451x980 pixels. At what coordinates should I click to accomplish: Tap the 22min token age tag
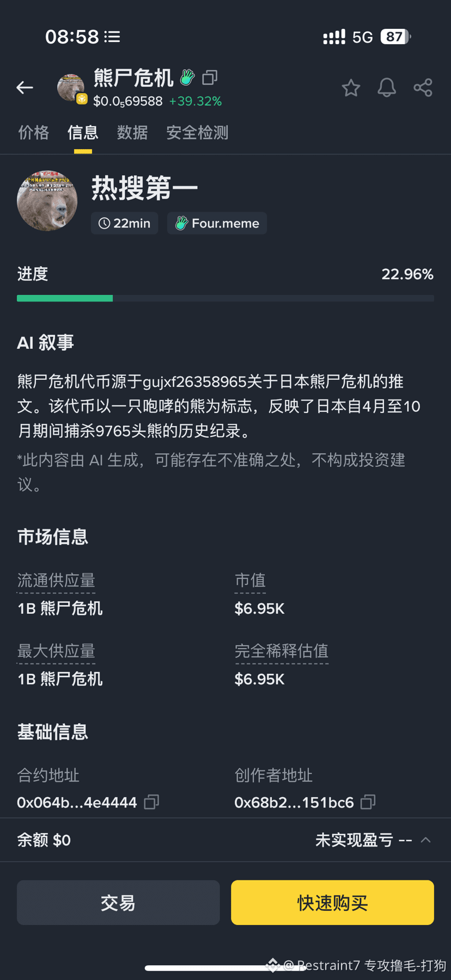pos(125,223)
